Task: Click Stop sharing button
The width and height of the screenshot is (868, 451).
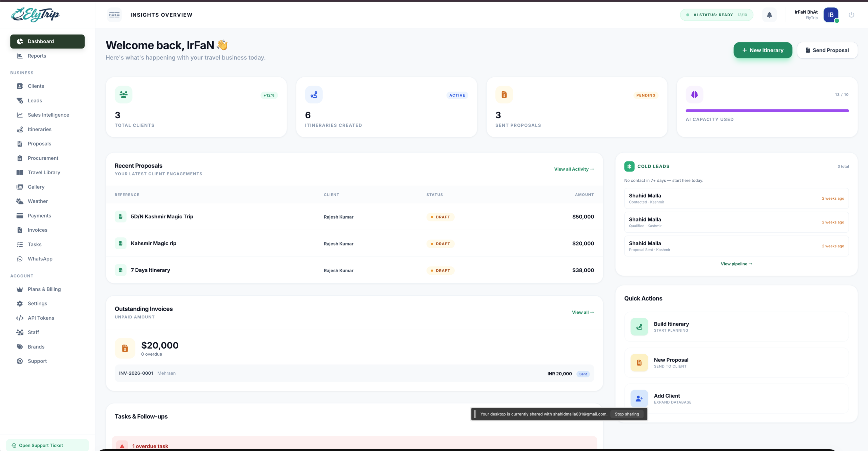Action: click(x=627, y=414)
